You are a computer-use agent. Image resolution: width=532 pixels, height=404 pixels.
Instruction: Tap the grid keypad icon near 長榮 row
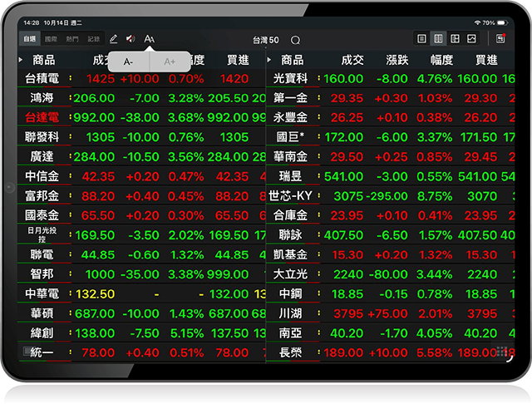click(x=501, y=352)
